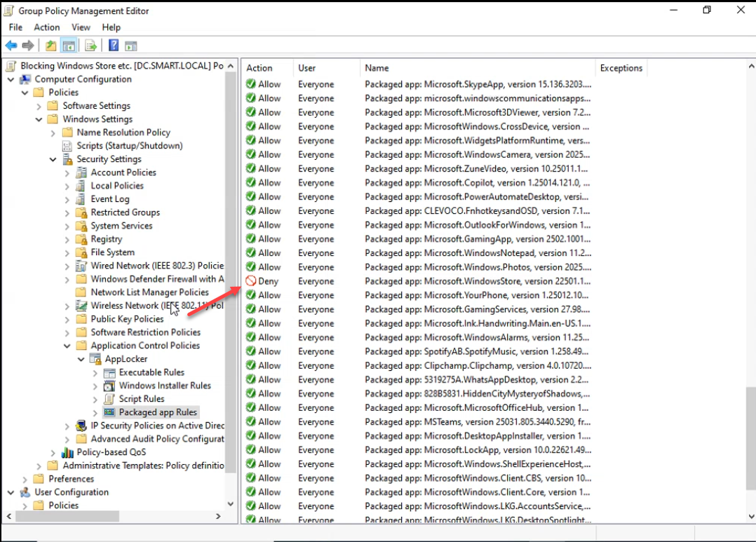The image size is (756, 542).
Task: Sort by the User column header
Action: [x=326, y=68]
